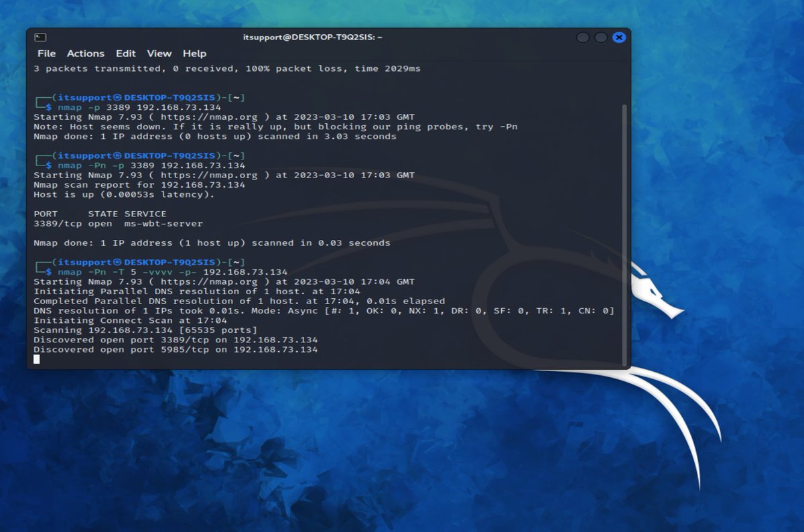Click the line '3389/tcp open ms-wbt-server'
Screen dimensions: 804x532
point(118,224)
